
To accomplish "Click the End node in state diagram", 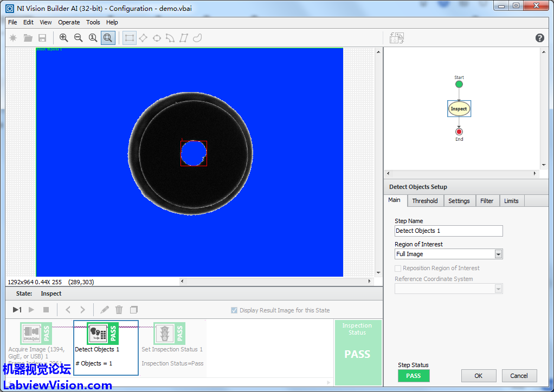I will [x=459, y=132].
